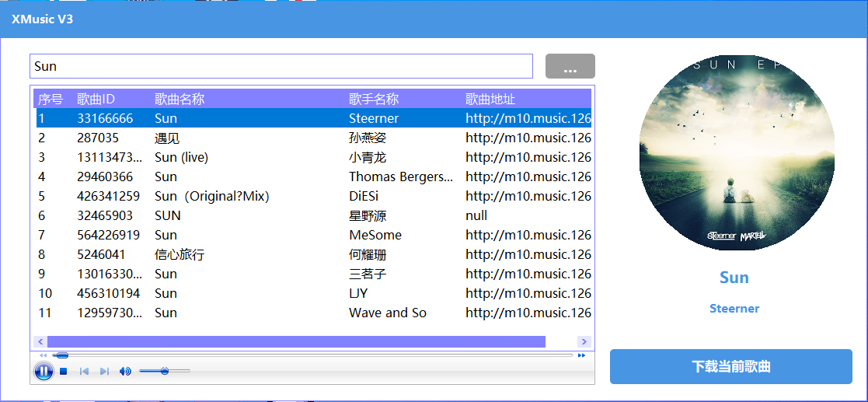Click the song ID 287035
The height and width of the screenshot is (402, 868).
(97, 138)
